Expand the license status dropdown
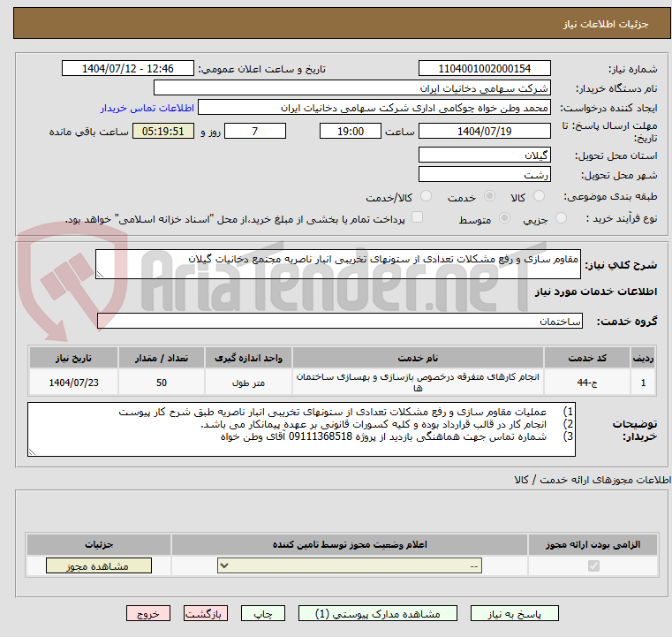 pos(350,565)
